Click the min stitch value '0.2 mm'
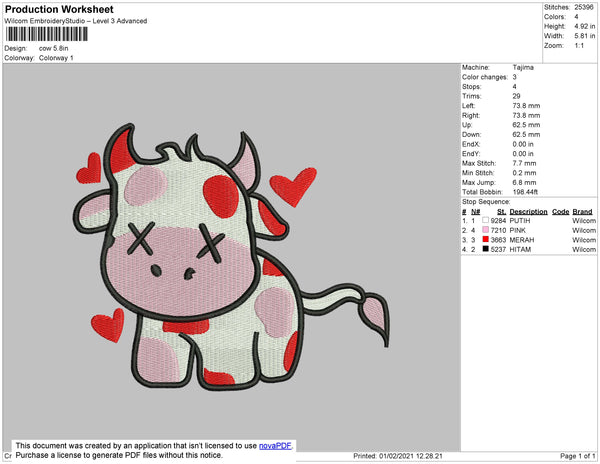 coord(524,173)
